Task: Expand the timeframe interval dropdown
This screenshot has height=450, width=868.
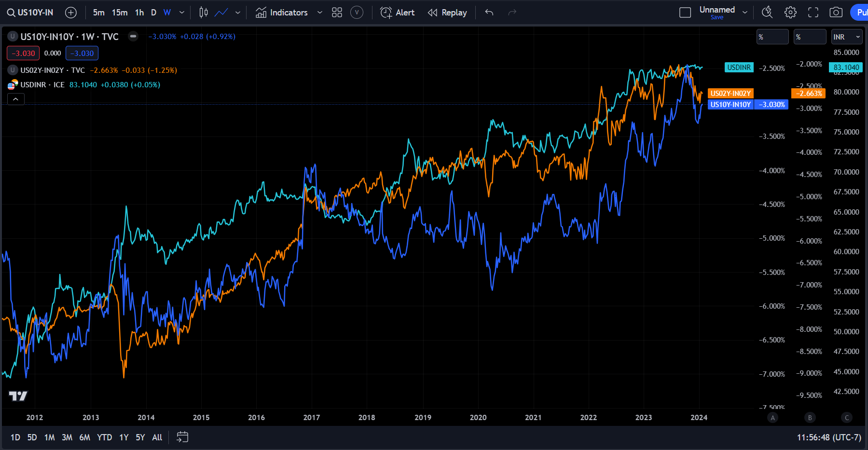Action: (x=182, y=13)
